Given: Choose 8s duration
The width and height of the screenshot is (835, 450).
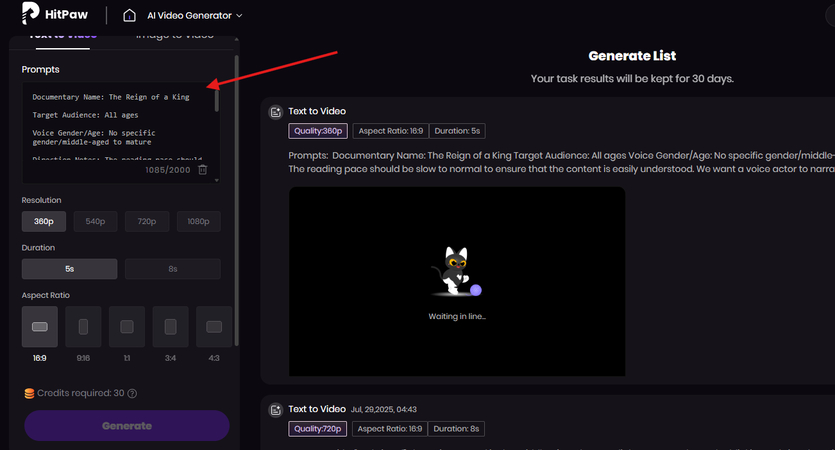Looking at the screenshot, I should pos(173,269).
